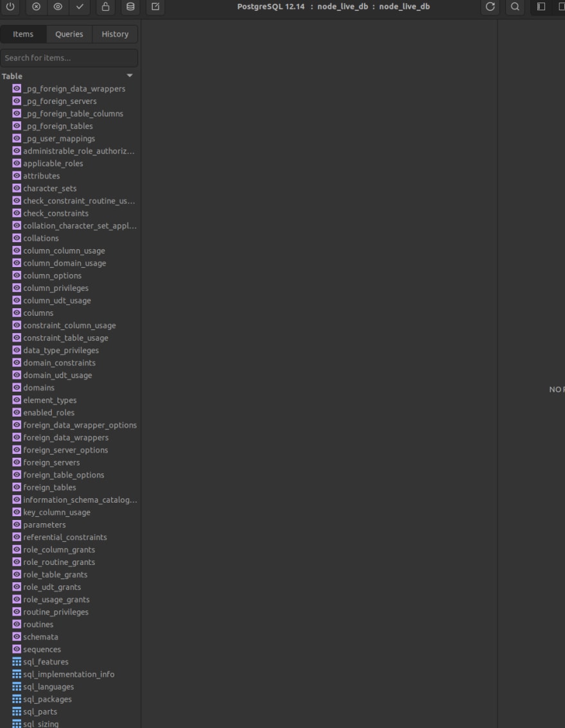The width and height of the screenshot is (565, 728).
Task: Select the collations view
Action: click(x=41, y=238)
